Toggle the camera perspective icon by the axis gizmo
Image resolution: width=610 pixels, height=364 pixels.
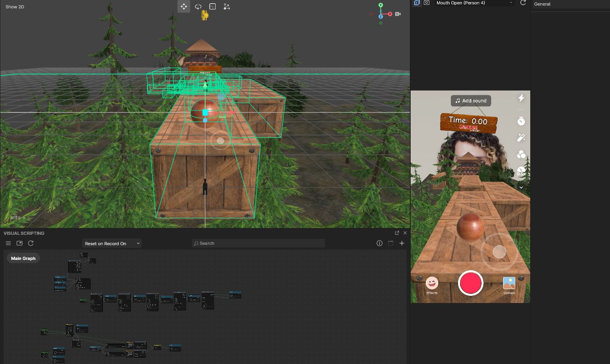coord(397,14)
